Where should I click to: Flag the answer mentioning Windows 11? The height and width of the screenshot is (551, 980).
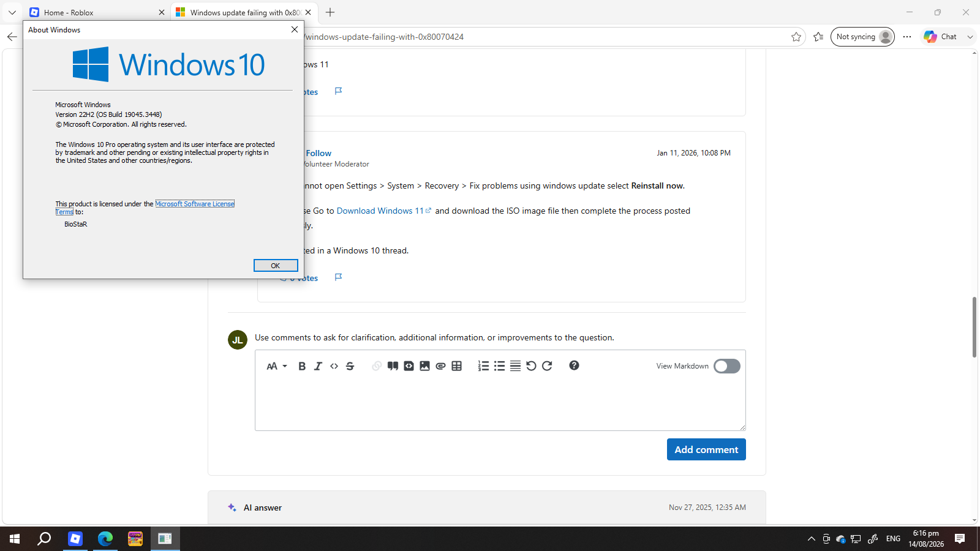[x=338, y=91]
